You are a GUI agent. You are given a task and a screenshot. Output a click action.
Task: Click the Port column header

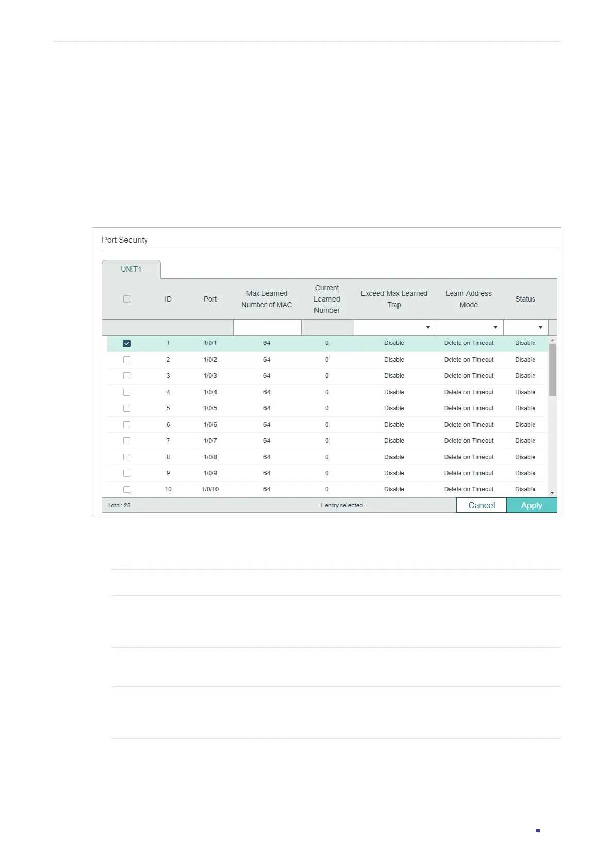click(210, 299)
